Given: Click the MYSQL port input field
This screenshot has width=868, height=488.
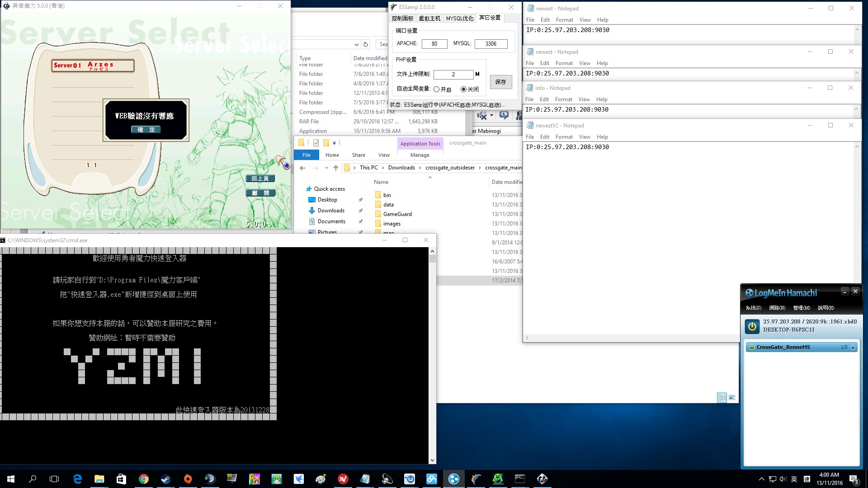Looking at the screenshot, I should (491, 44).
